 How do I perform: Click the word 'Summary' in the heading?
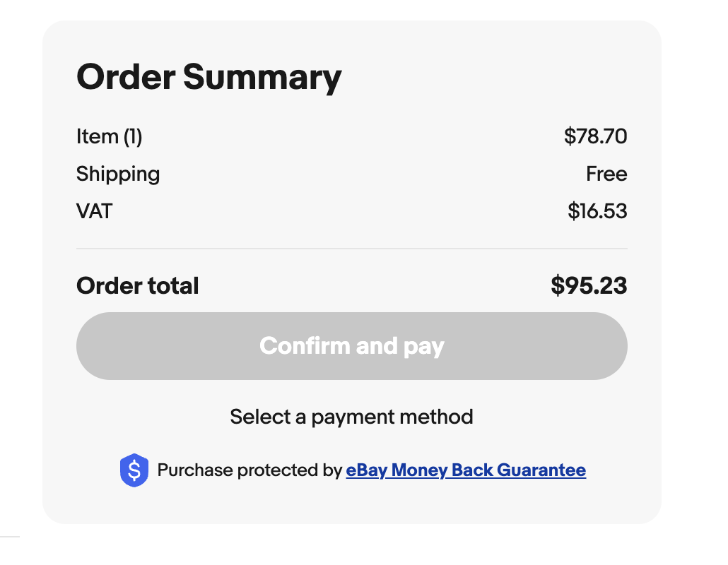[262, 77]
